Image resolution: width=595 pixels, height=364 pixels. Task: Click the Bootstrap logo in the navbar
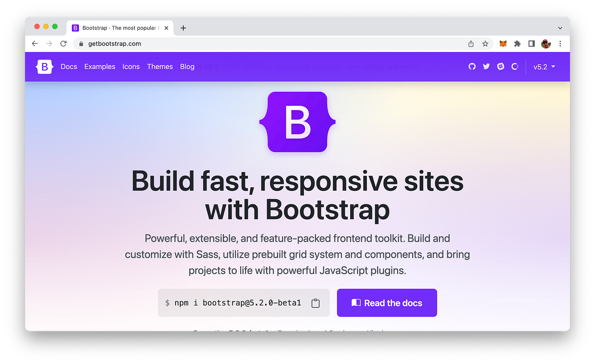click(x=45, y=67)
